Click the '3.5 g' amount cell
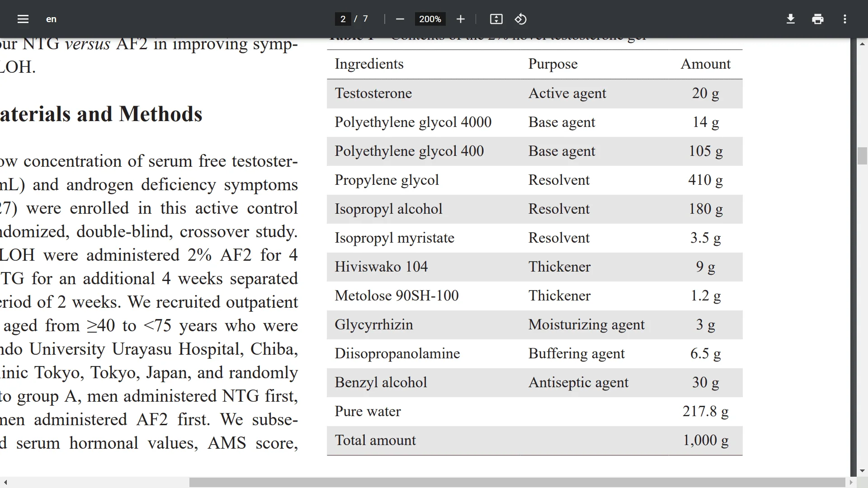The height and width of the screenshot is (488, 868). coord(705,238)
